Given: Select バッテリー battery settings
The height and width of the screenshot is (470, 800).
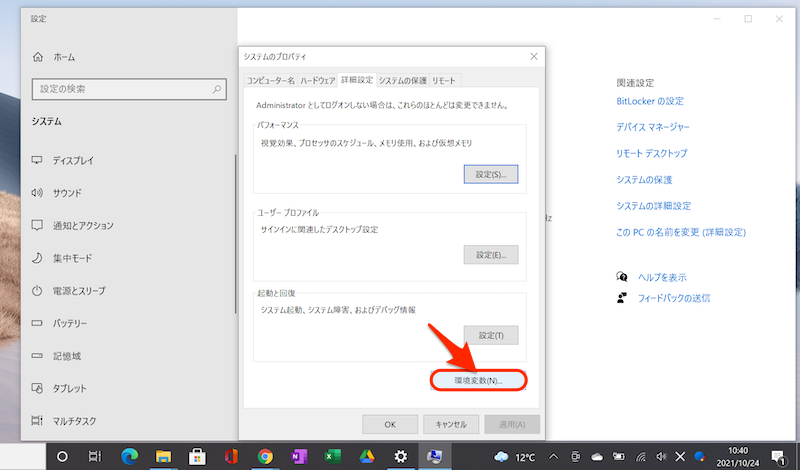Looking at the screenshot, I should [69, 323].
